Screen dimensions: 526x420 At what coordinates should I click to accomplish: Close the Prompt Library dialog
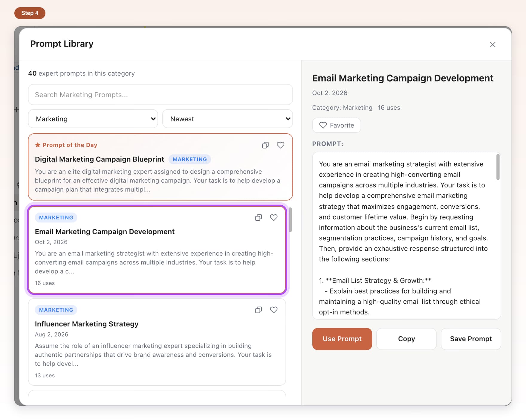click(493, 45)
